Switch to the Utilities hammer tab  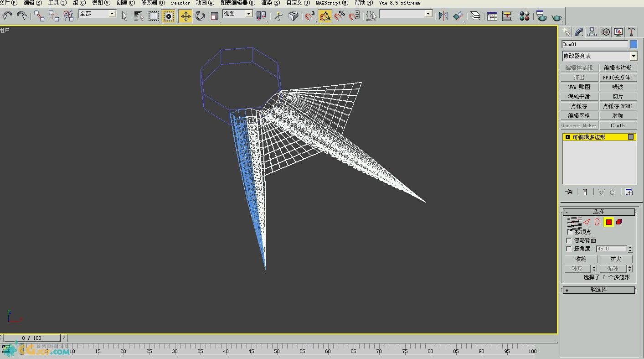point(631,32)
